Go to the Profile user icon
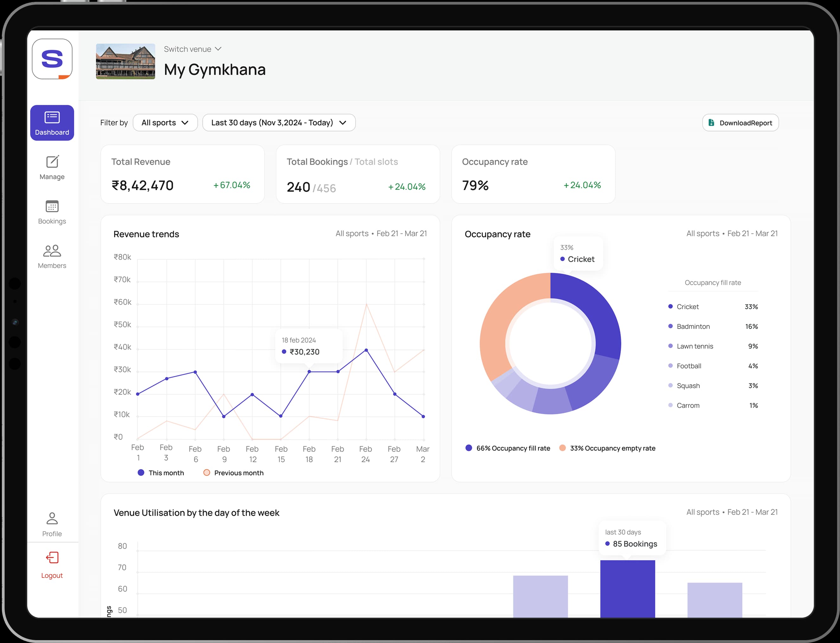 (52, 518)
